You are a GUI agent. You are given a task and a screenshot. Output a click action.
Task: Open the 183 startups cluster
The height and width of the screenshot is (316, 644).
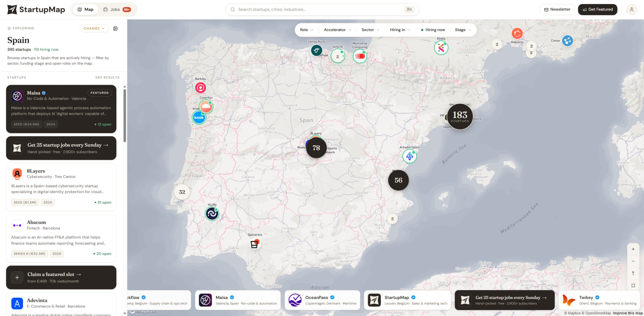pos(460,117)
